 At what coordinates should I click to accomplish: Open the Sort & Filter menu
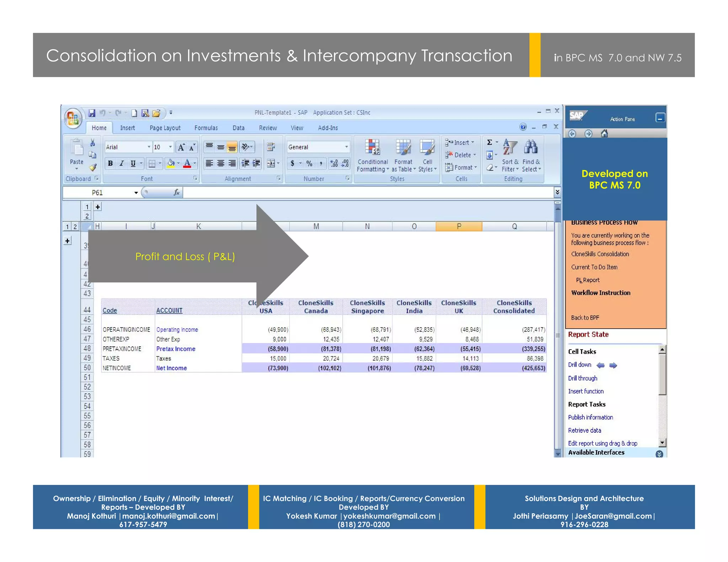point(510,156)
